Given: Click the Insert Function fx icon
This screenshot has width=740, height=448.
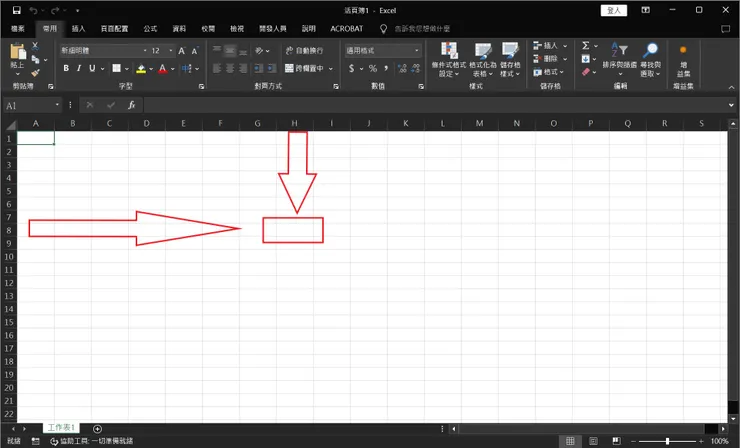Looking at the screenshot, I should click(x=132, y=105).
